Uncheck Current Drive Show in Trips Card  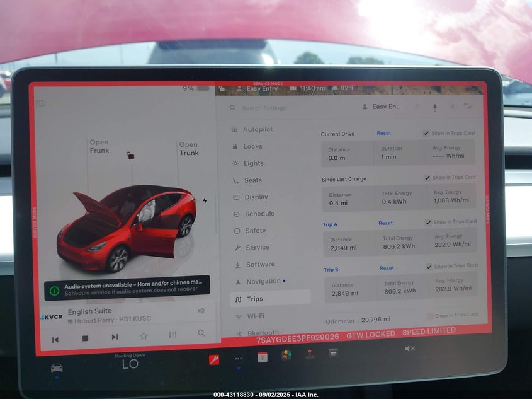(427, 133)
